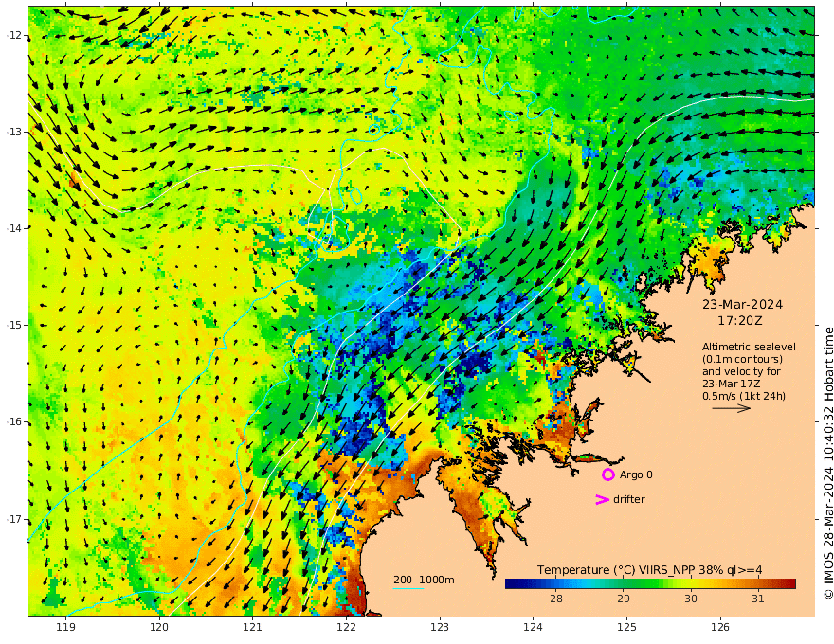Image resolution: width=834 pixels, height=644 pixels.
Task: Click the magenta drifter arrow marker
Action: point(602,499)
